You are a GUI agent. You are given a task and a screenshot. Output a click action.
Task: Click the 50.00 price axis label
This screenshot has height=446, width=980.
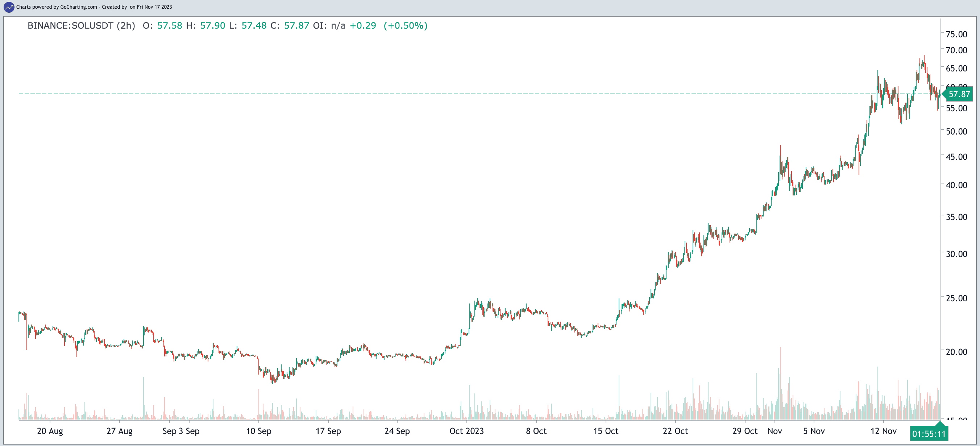[956, 131]
